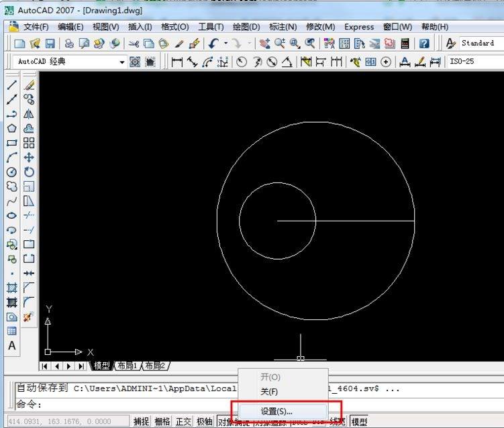Jump to last layout tab arrow
This screenshot has width=504, height=428.
81,366
